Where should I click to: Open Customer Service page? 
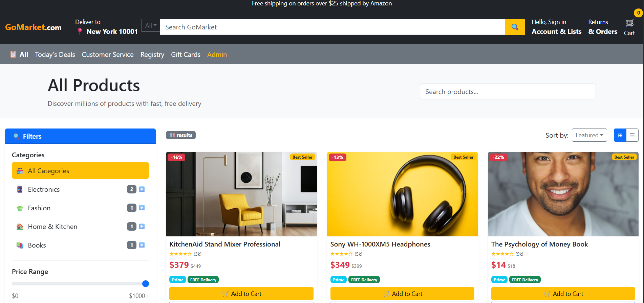(108, 54)
